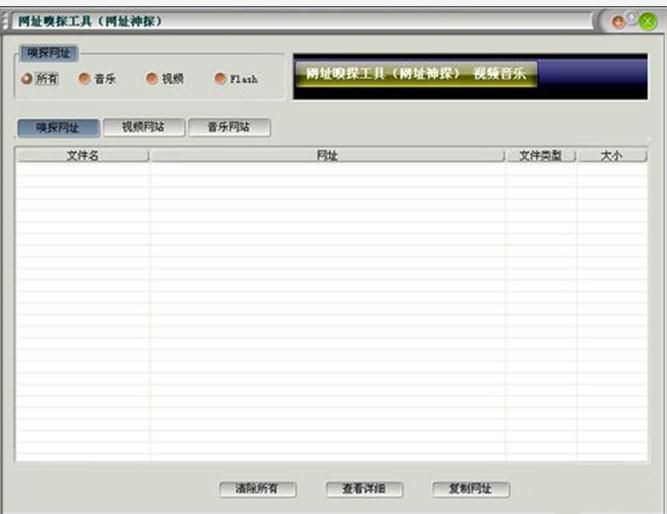Click the orange round title bar button

tap(618, 22)
